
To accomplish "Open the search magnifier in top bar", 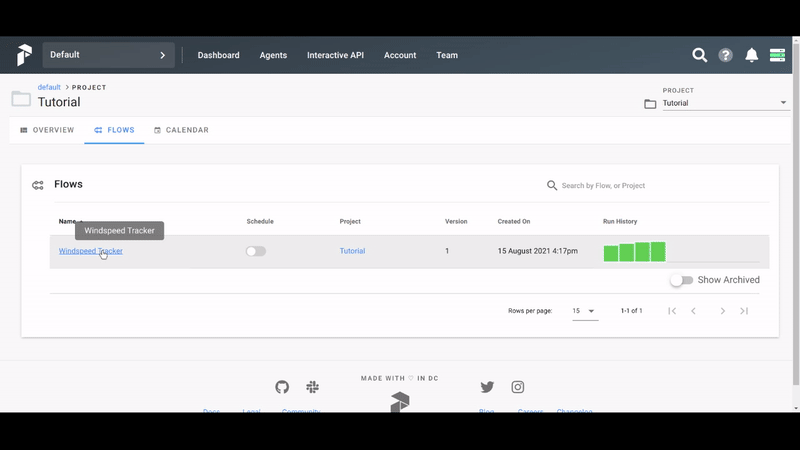I will pos(699,55).
